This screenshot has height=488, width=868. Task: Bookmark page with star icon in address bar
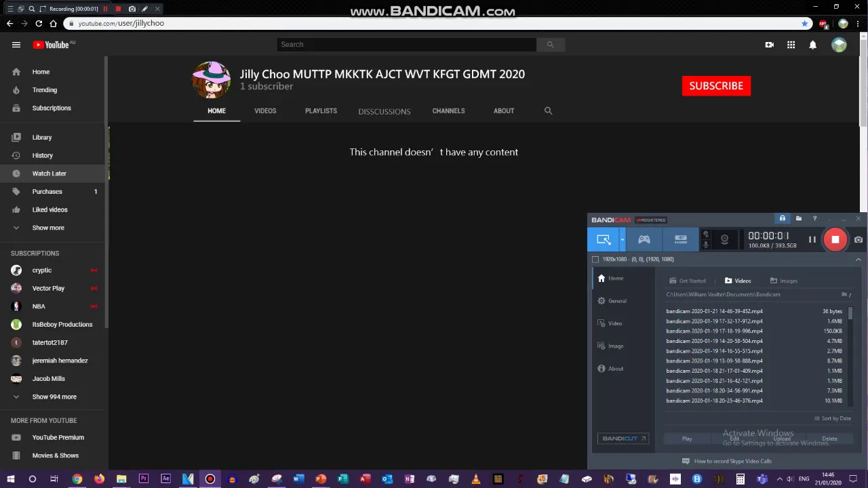click(805, 23)
